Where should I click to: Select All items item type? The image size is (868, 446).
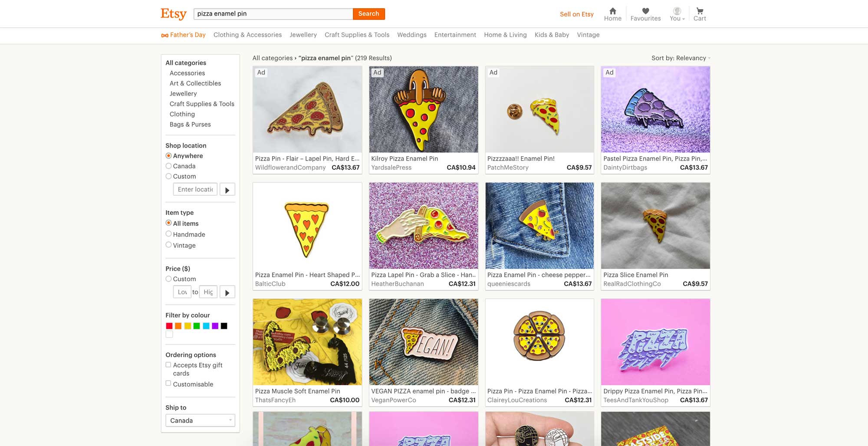168,223
